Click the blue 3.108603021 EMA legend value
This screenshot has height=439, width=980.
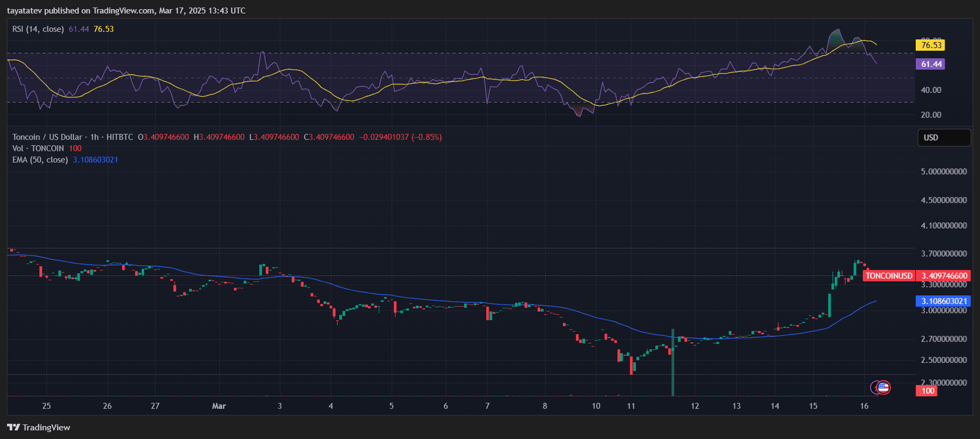click(96, 160)
